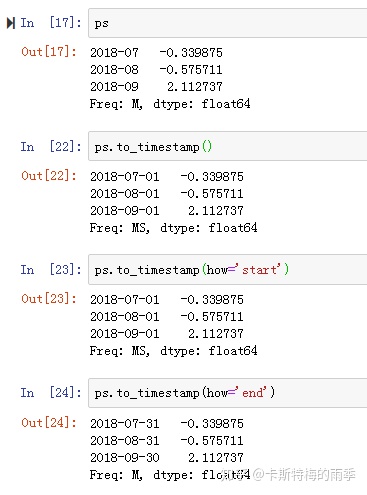The height and width of the screenshot is (495, 367).
Task: Click the 2018-08-31 date in Out[24]
Action: click(x=125, y=441)
